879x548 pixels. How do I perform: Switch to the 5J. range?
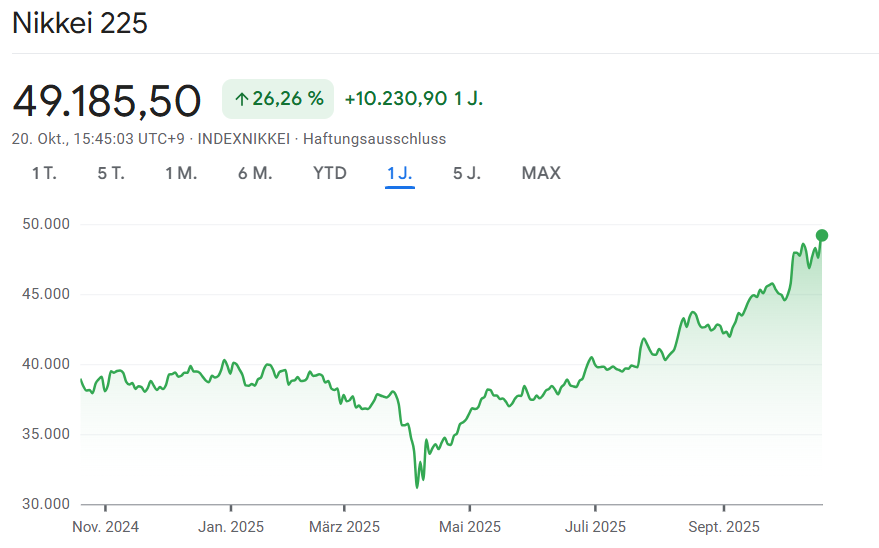[467, 173]
